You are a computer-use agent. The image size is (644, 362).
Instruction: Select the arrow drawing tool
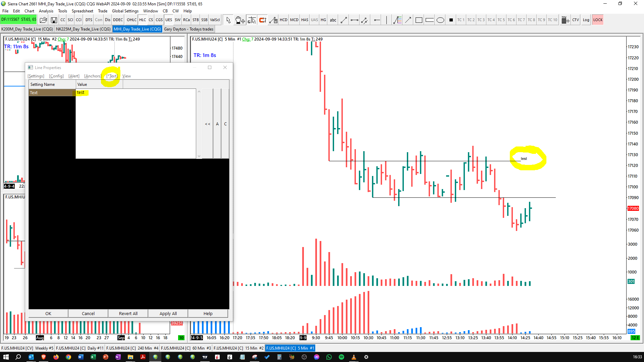pos(408,20)
